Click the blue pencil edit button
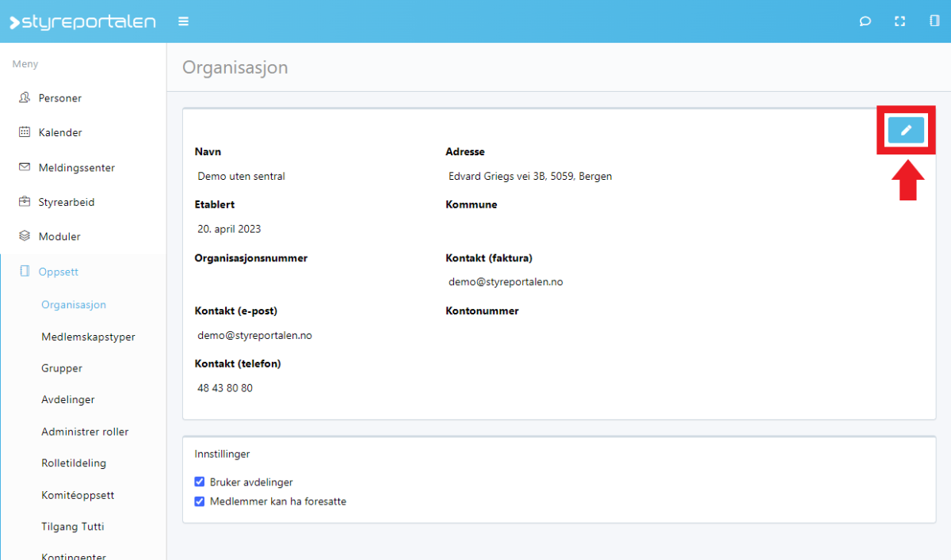951x560 pixels. [906, 130]
